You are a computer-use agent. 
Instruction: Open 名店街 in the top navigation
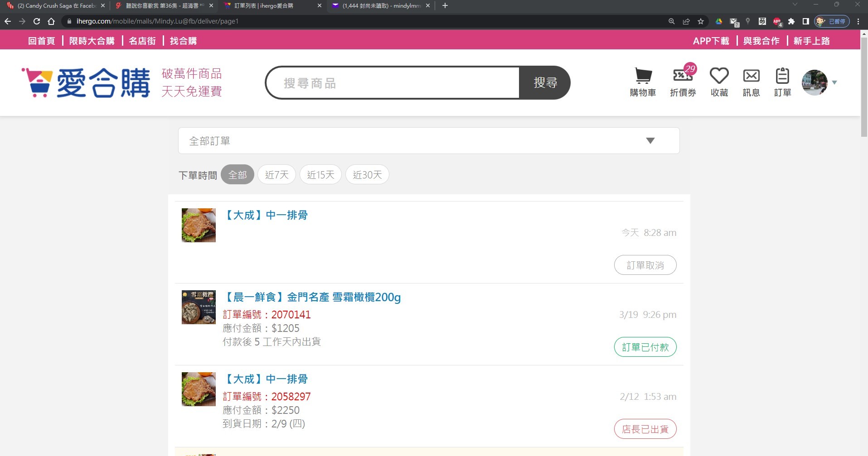(142, 41)
